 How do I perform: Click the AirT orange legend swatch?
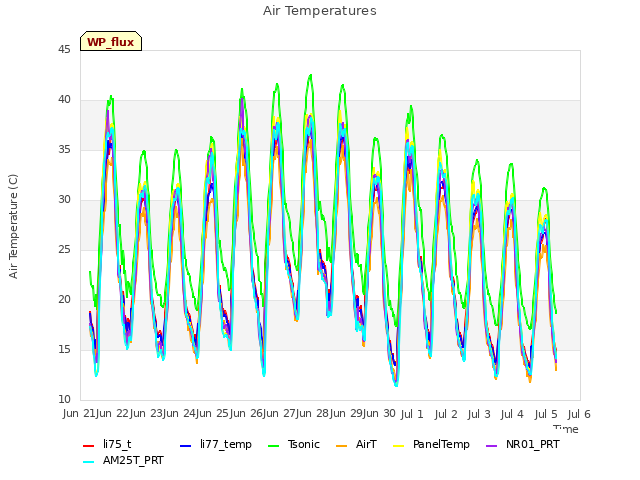pos(342,446)
